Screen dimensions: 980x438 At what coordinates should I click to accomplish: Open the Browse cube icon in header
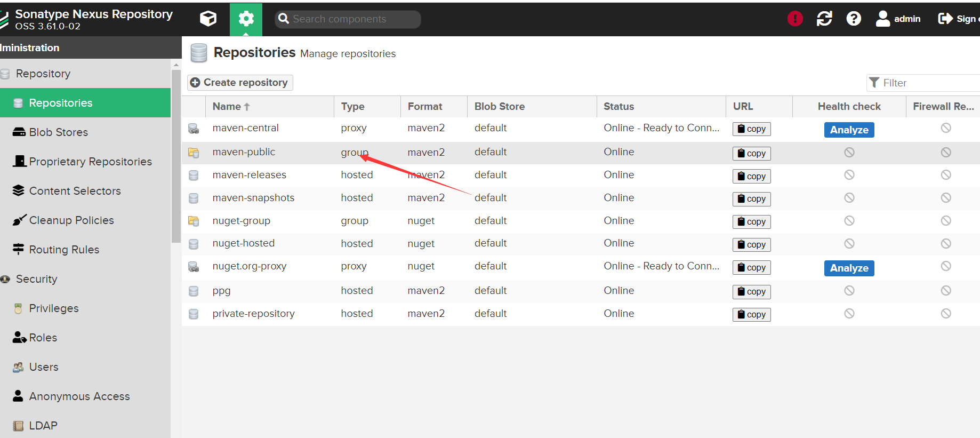pos(208,19)
